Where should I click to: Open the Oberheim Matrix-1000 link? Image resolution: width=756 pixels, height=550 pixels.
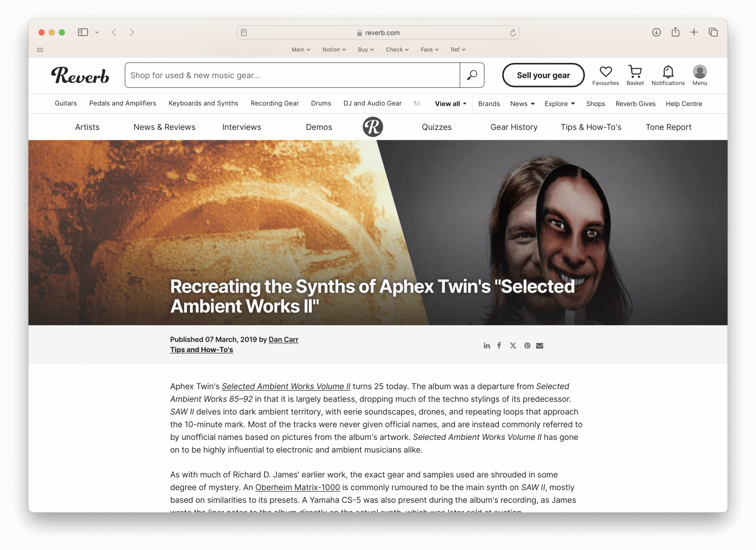point(297,487)
